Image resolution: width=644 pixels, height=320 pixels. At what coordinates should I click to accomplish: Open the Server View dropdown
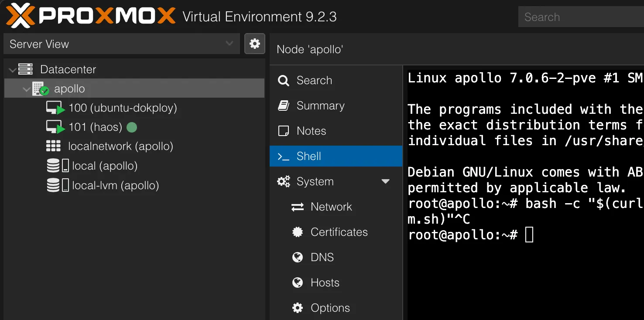tap(122, 44)
